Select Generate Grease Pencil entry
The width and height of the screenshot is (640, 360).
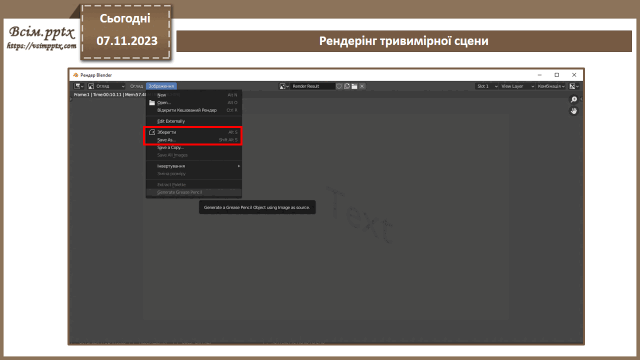(x=194, y=192)
